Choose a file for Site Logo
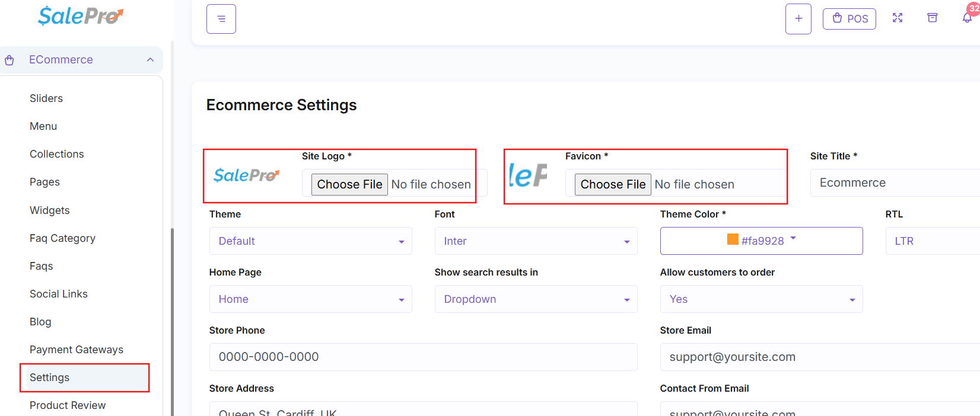Screen dimensions: 980x416 (x=350, y=184)
